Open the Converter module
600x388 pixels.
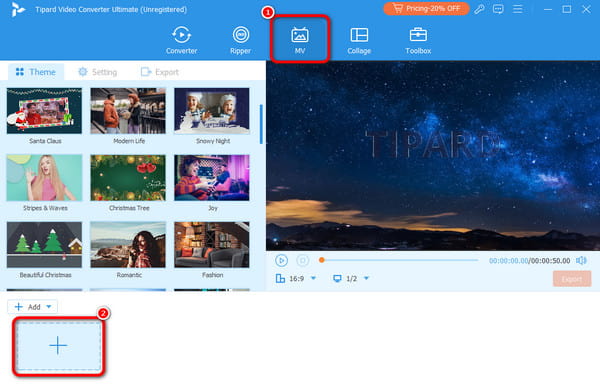tap(181, 40)
